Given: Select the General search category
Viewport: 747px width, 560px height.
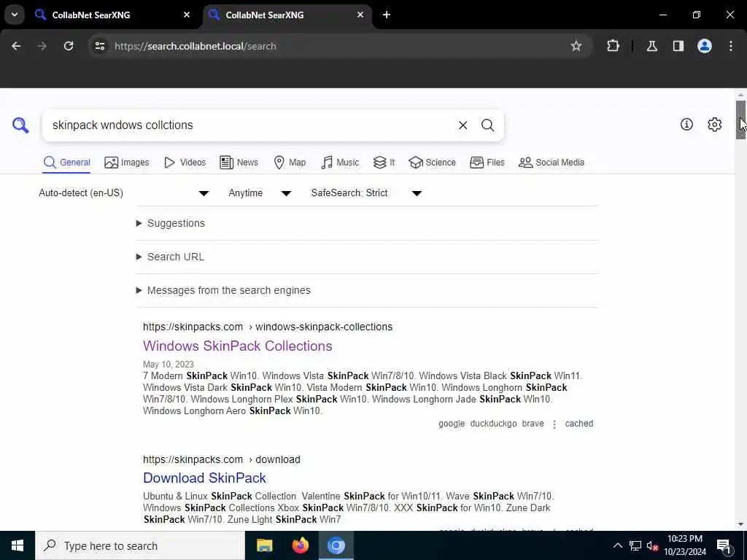Looking at the screenshot, I should 66,163.
